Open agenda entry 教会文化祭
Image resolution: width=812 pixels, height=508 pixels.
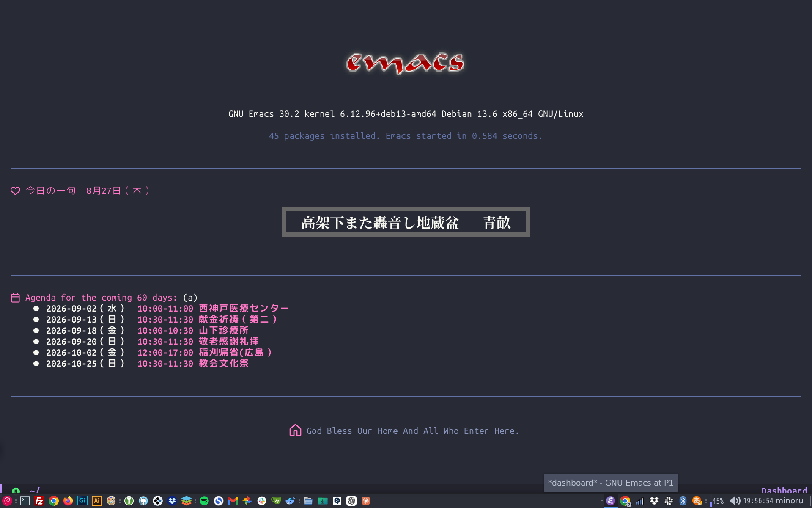(x=224, y=364)
